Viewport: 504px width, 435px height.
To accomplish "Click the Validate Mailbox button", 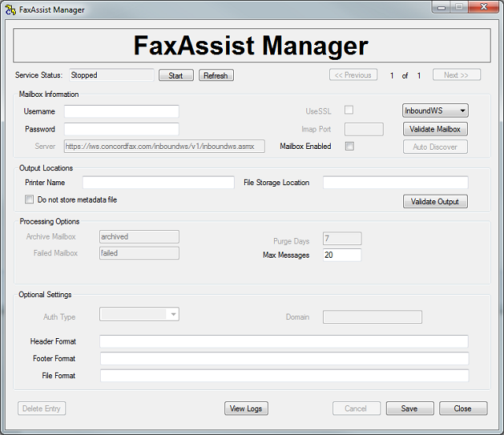I will pyautogui.click(x=435, y=129).
